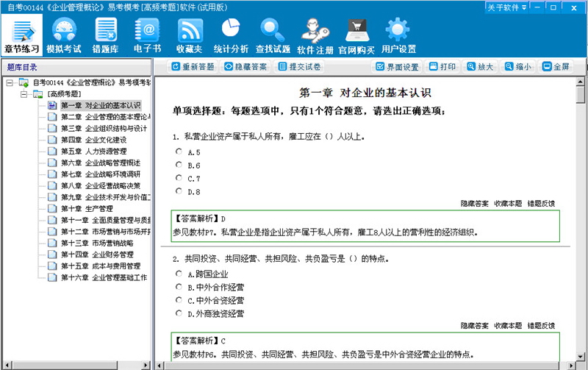Select 第一章 对企业的基本认识 in tree
The width and height of the screenshot is (588, 370).
(x=101, y=105)
